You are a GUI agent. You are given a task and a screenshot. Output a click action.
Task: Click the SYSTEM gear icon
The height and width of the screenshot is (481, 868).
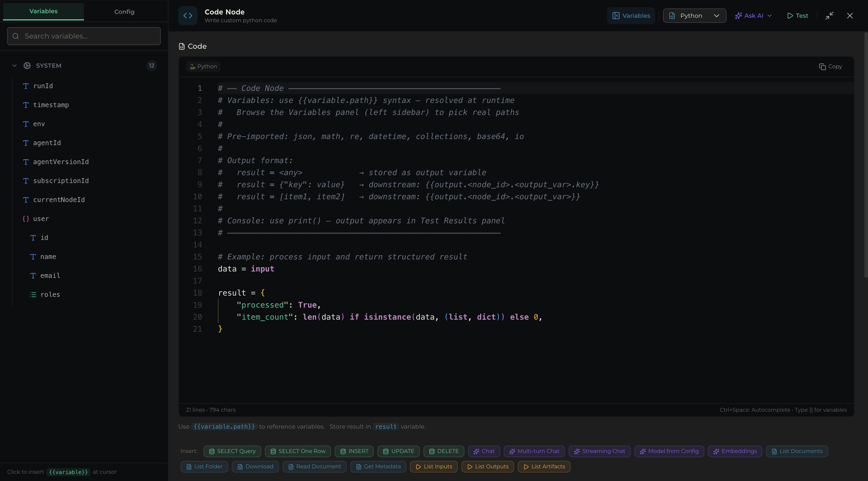click(x=27, y=66)
